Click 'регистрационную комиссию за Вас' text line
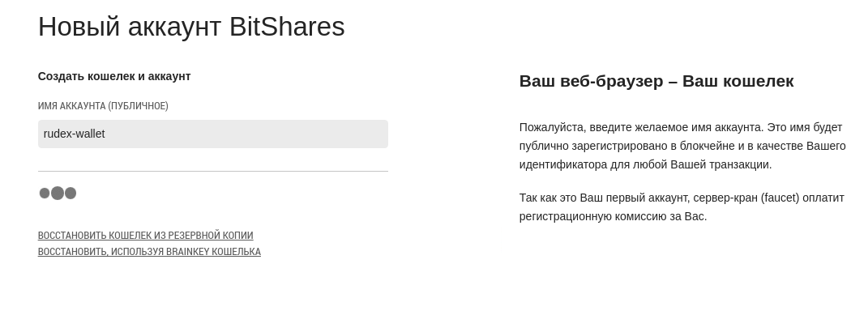The height and width of the screenshot is (315, 868). pos(613,217)
